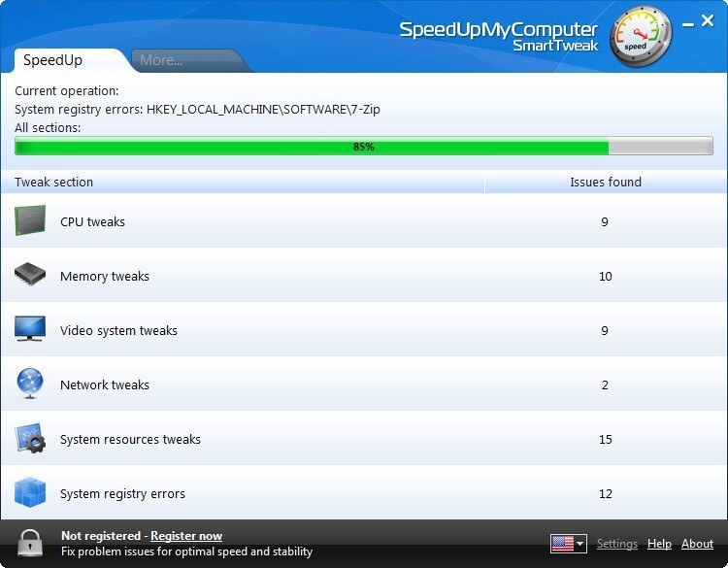Click issue count 2 for Network tweaks

tap(605, 385)
